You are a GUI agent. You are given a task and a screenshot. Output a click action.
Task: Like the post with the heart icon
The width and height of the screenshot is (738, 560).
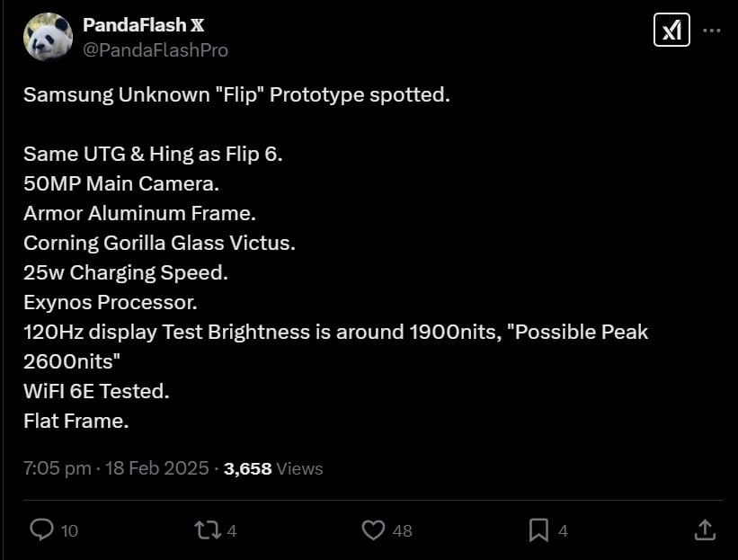pos(373,530)
